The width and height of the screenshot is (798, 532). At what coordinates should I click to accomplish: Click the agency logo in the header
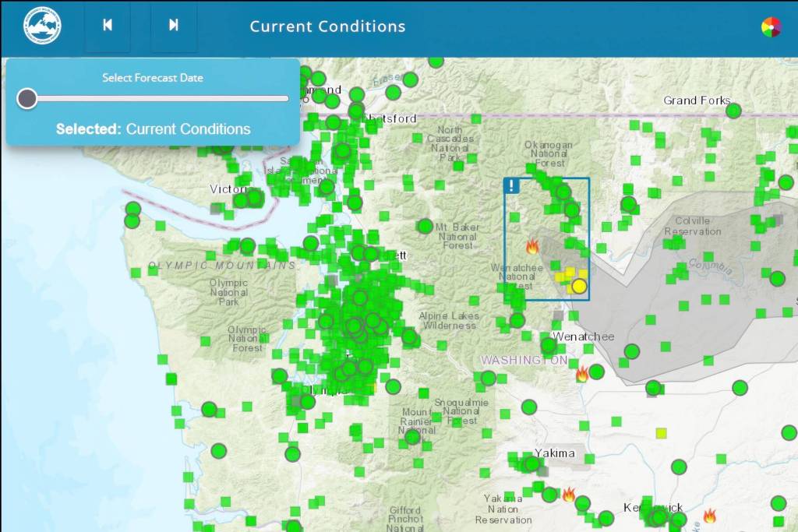coord(42,26)
